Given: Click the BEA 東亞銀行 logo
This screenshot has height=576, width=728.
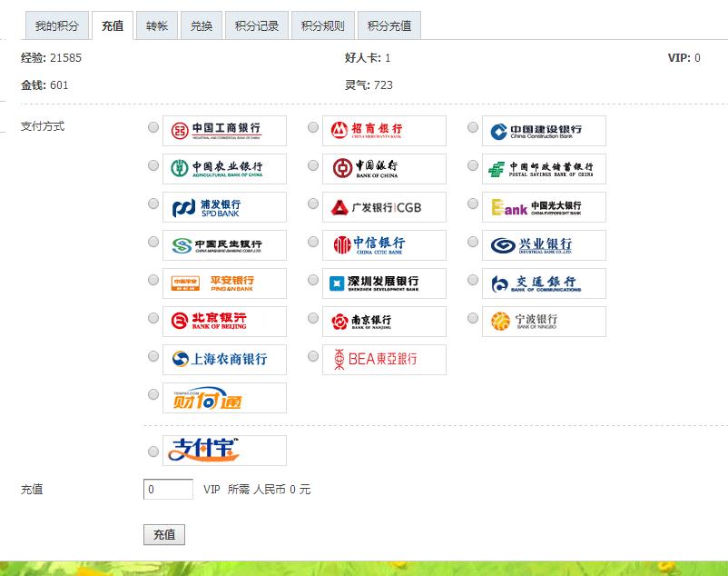Looking at the screenshot, I should click(x=384, y=359).
